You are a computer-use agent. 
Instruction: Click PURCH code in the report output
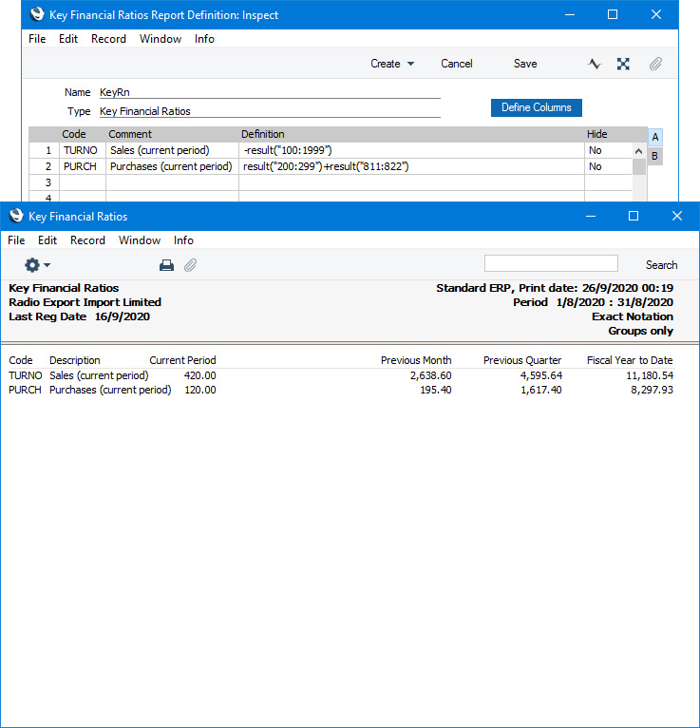25,390
